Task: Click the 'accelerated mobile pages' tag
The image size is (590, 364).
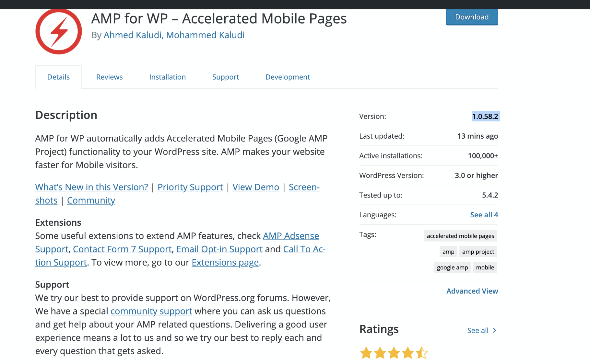Action: click(x=460, y=236)
